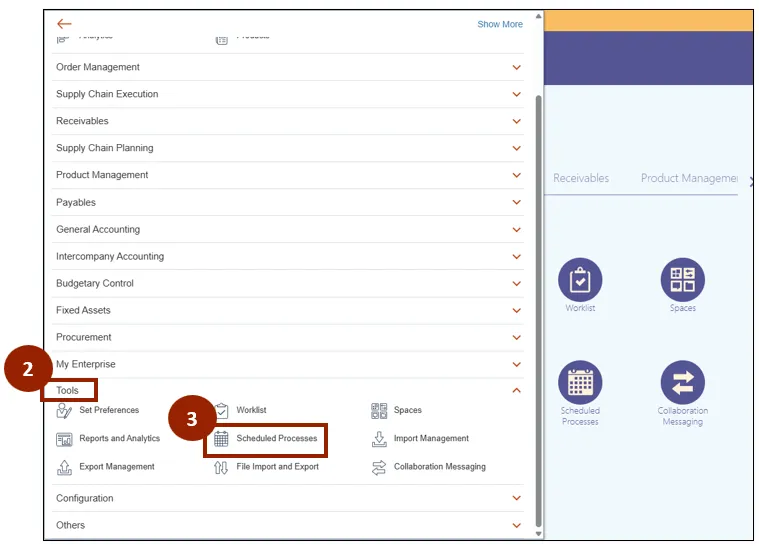759x549 pixels.
Task: Switch to the Receivables tab on the home page
Action: click(x=581, y=178)
